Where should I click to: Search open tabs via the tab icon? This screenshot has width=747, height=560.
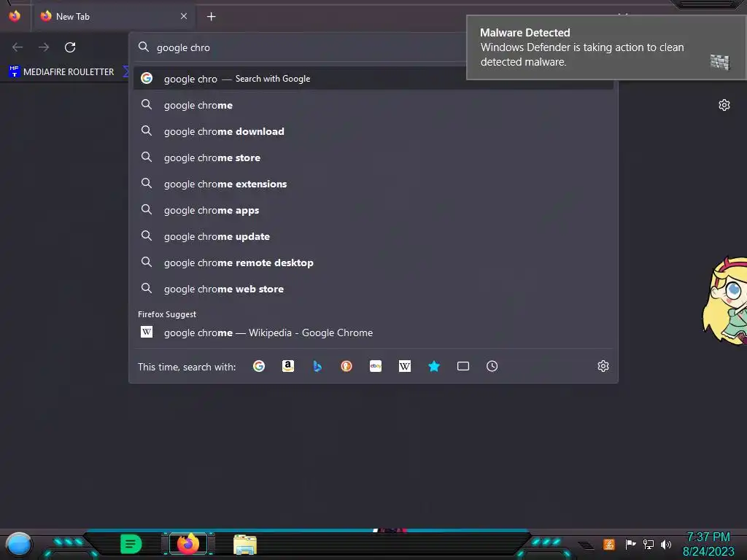point(463,366)
